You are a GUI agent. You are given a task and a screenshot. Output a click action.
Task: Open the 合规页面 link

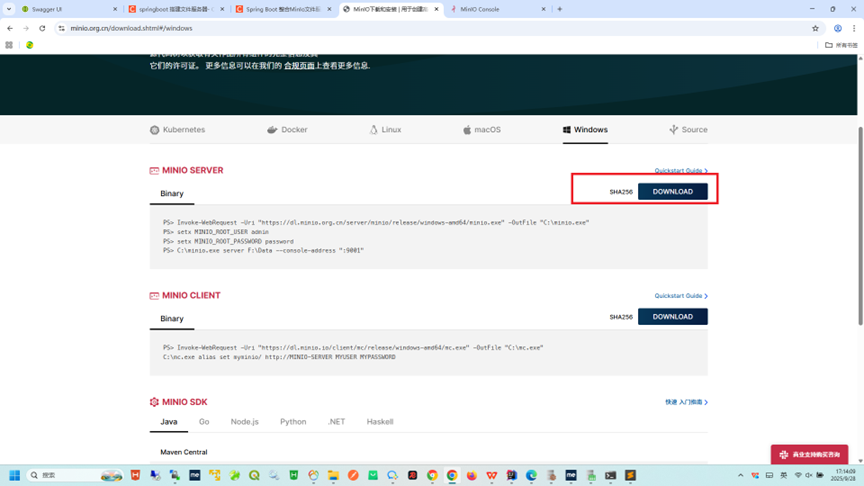tap(299, 66)
